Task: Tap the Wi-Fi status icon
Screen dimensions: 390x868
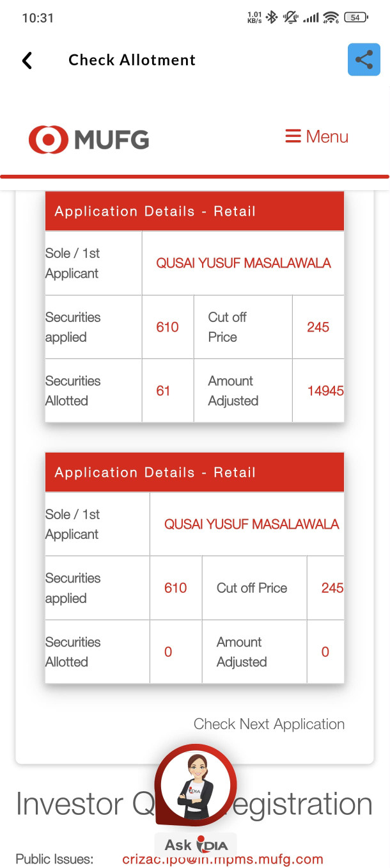Action: point(330,17)
